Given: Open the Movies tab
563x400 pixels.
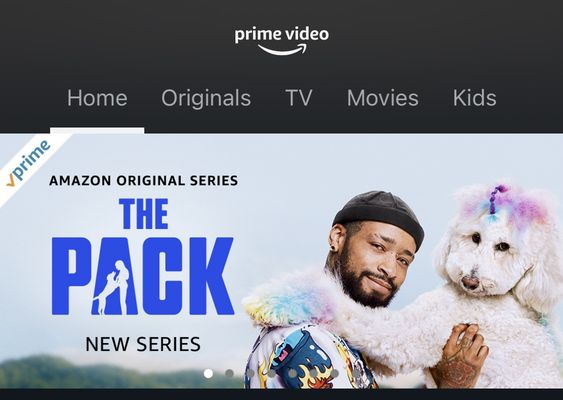Looking at the screenshot, I should click(x=383, y=98).
